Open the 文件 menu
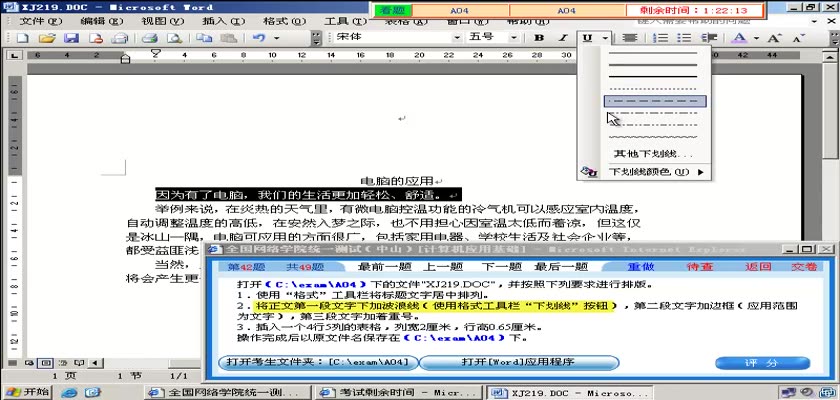The height and width of the screenshot is (400, 840). (41, 21)
